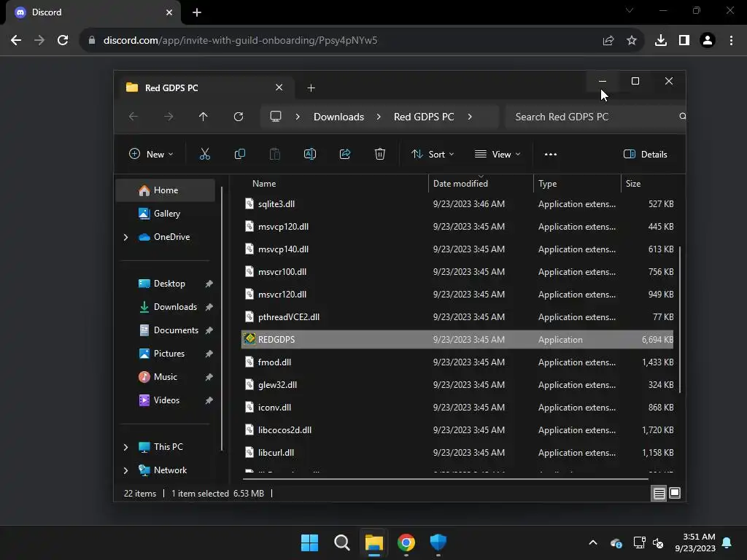Open Windows Start menu
The height and width of the screenshot is (560, 747).
click(x=309, y=542)
